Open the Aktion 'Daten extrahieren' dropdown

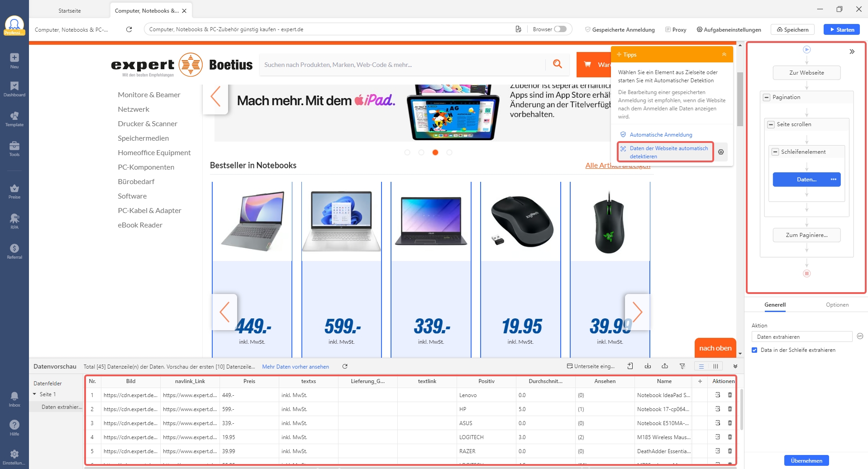coord(802,336)
